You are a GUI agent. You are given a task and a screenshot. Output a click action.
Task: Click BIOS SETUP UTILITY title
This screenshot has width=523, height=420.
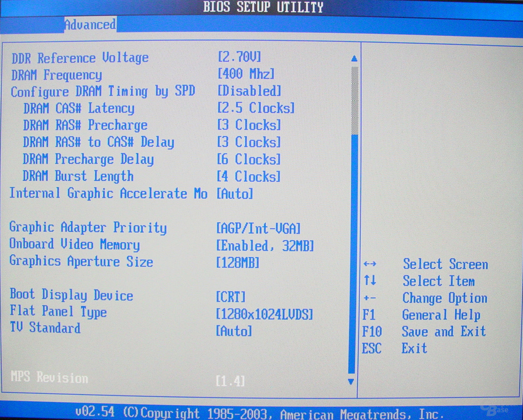click(x=263, y=7)
